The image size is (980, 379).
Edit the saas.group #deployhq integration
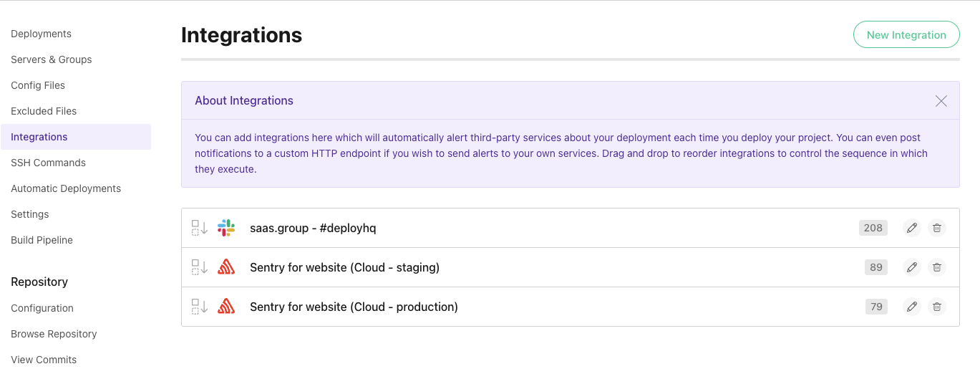tap(911, 228)
